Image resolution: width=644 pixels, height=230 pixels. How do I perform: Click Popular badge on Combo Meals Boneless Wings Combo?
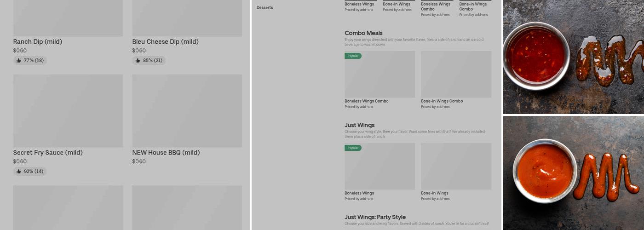coord(353,56)
